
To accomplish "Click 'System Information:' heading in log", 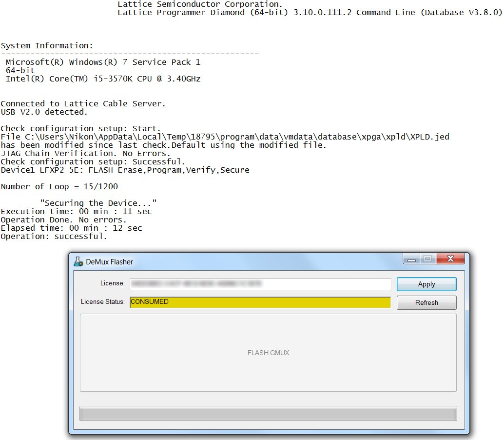I will (x=47, y=46).
